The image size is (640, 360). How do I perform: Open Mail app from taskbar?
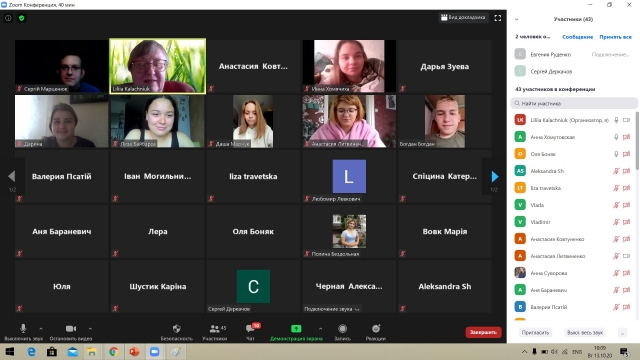click(x=72, y=352)
